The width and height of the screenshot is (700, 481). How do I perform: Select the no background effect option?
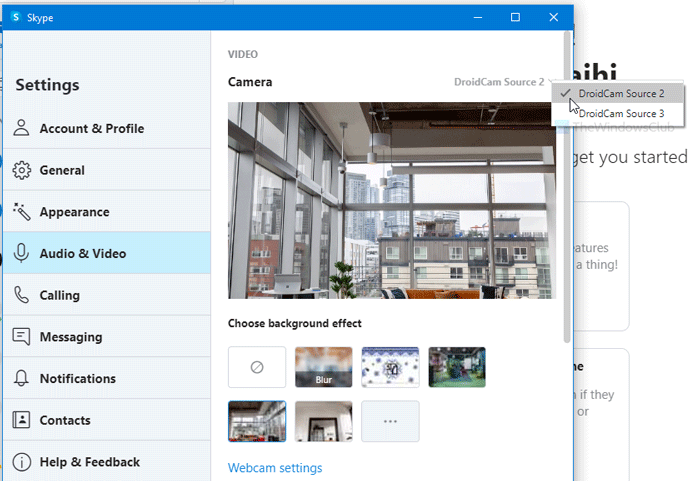(x=257, y=367)
